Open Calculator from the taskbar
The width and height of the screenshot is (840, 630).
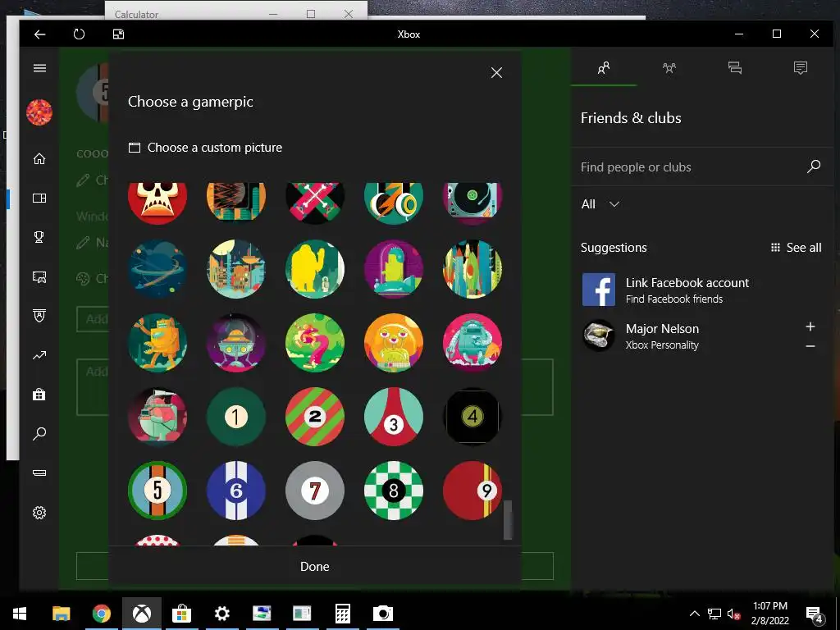tap(343, 614)
